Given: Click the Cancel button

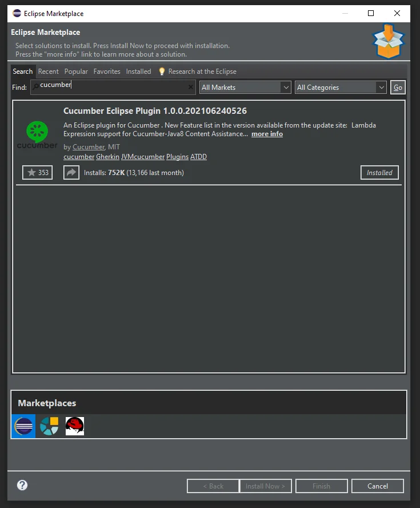Looking at the screenshot, I should point(378,486).
